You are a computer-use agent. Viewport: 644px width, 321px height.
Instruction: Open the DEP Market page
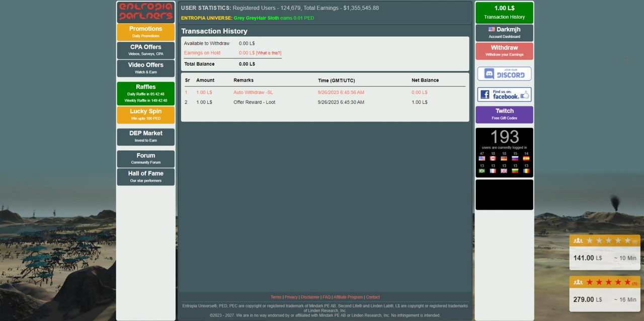click(146, 137)
